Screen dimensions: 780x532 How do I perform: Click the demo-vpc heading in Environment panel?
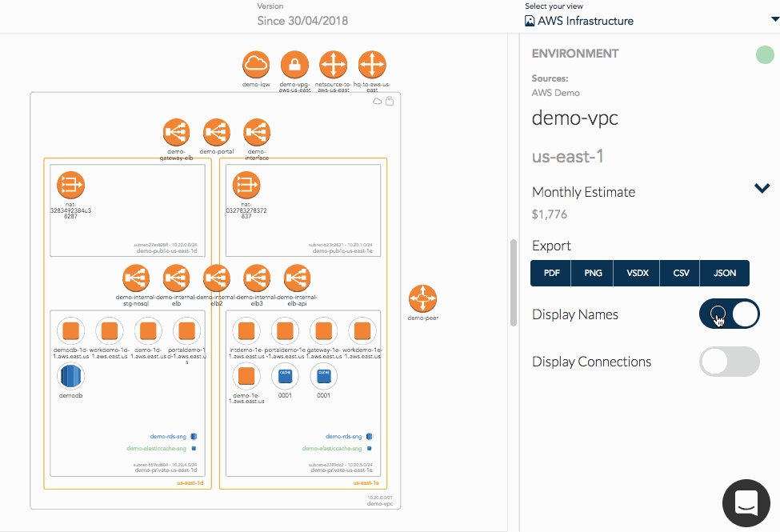(x=574, y=118)
